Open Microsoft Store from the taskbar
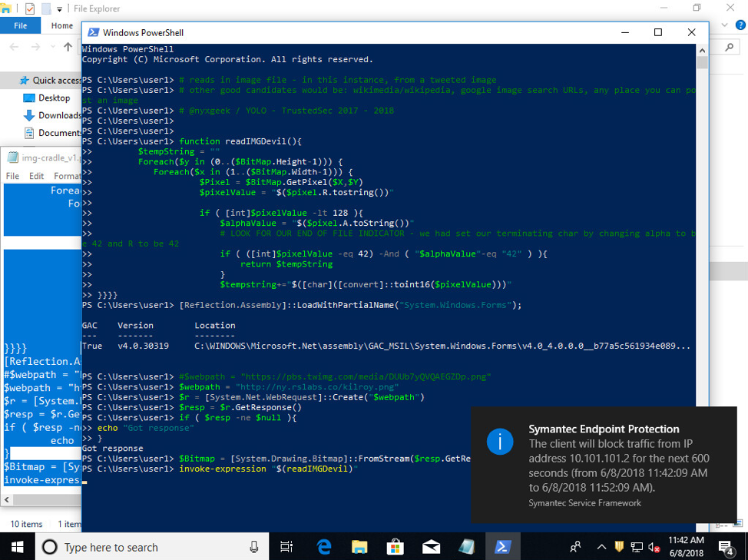The image size is (748, 560). (395, 547)
